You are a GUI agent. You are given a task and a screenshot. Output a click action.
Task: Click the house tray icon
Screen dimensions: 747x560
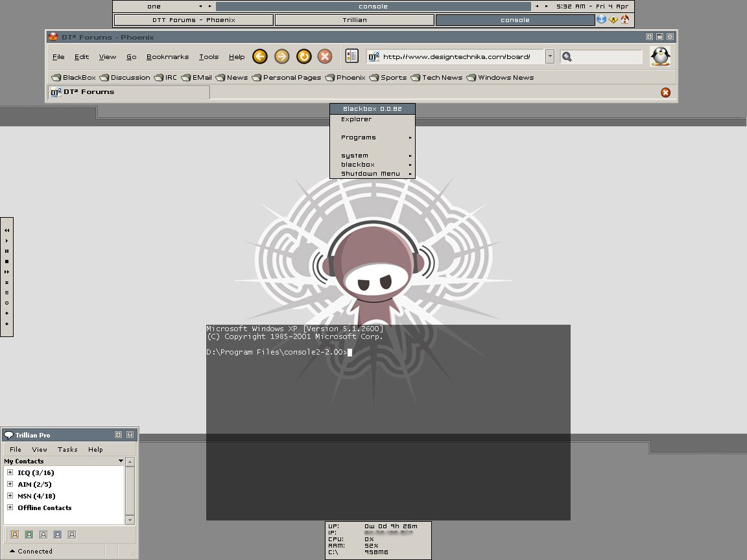click(x=625, y=19)
